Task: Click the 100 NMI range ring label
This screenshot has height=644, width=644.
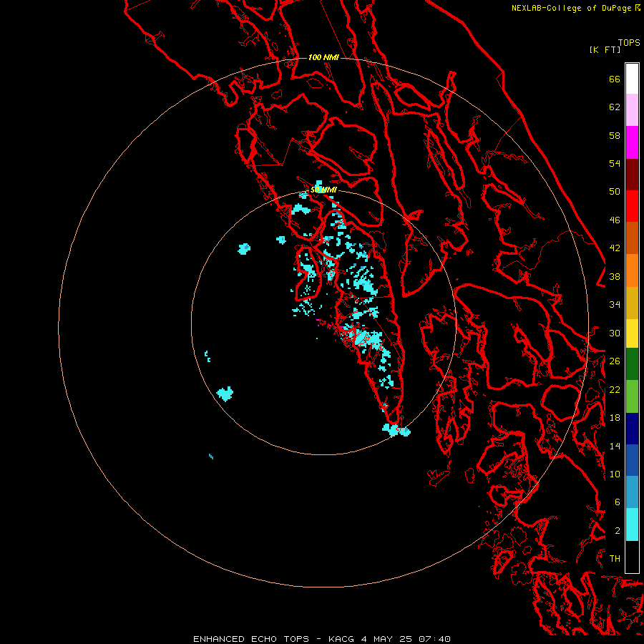Action: (323, 57)
